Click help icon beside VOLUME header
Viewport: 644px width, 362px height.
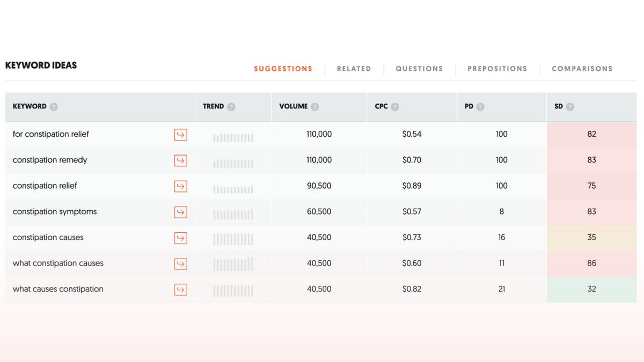(x=315, y=107)
